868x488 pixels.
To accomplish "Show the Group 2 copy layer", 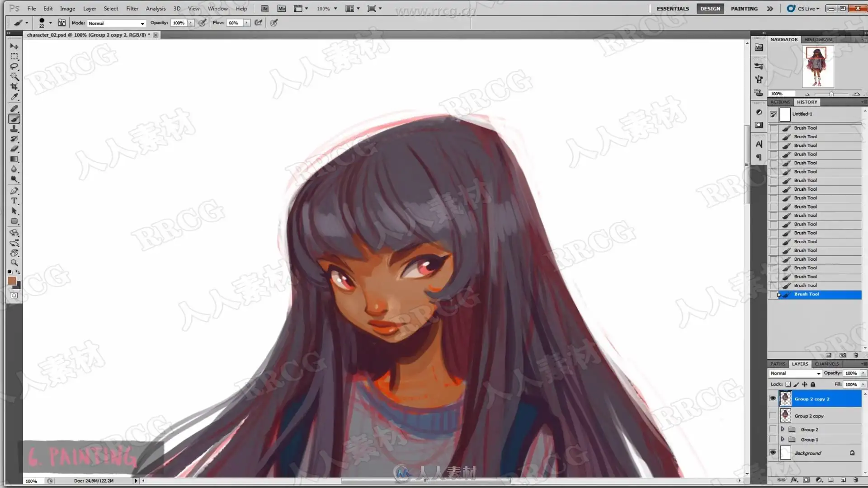I will [773, 416].
